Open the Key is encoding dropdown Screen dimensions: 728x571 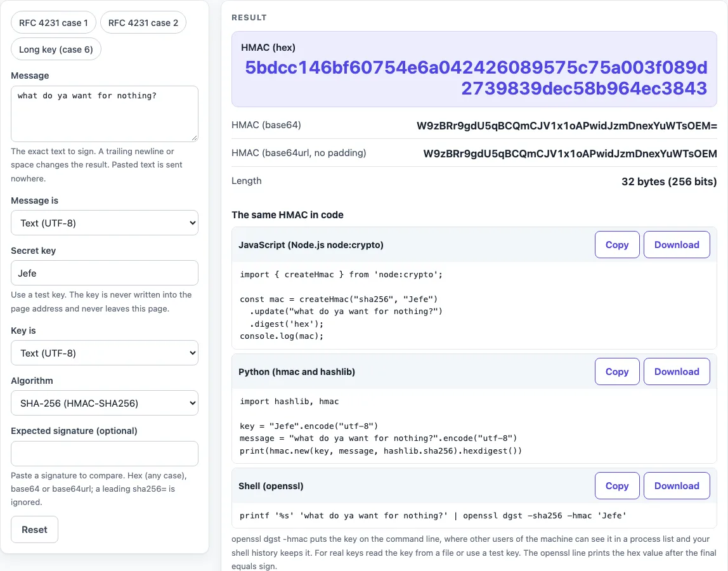tap(105, 353)
